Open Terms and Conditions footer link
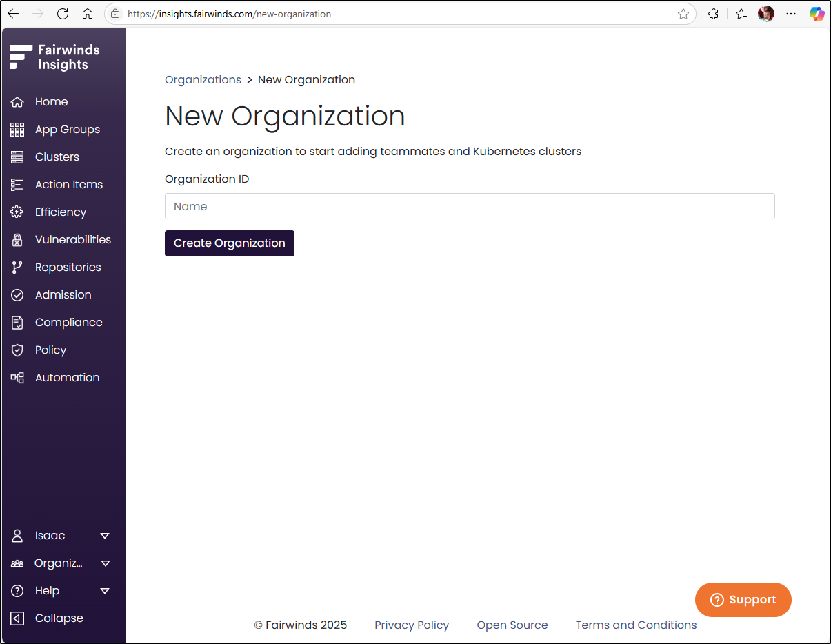Screen dimensions: 831x644 [637, 625]
